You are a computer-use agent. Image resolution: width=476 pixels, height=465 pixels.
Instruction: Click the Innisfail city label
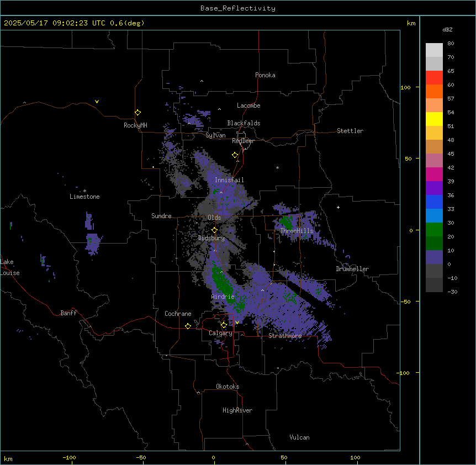pos(229,180)
